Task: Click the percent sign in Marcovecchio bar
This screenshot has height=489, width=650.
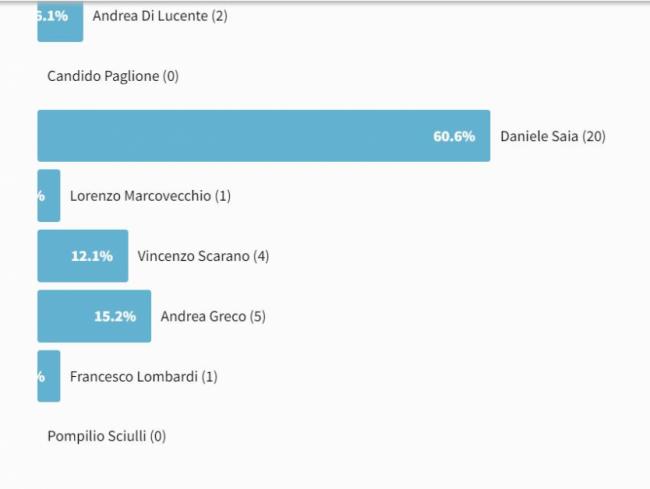Action: (x=41, y=196)
